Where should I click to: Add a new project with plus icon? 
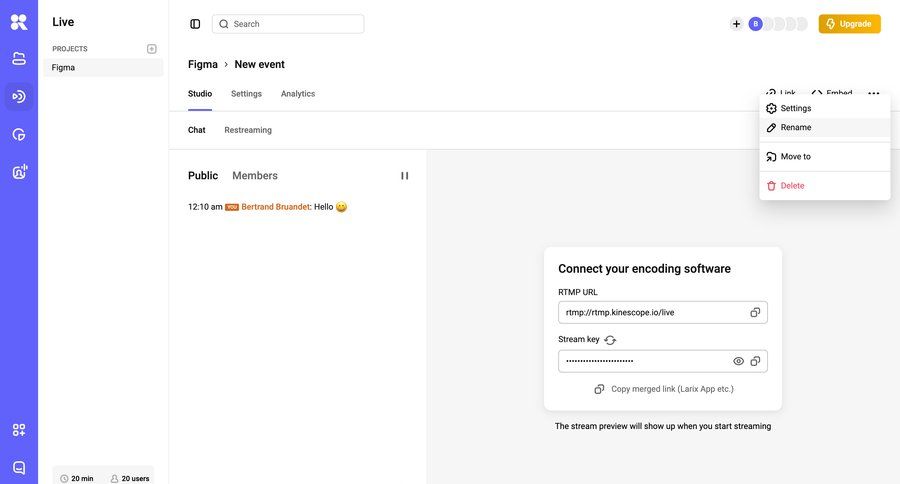pyautogui.click(x=152, y=49)
